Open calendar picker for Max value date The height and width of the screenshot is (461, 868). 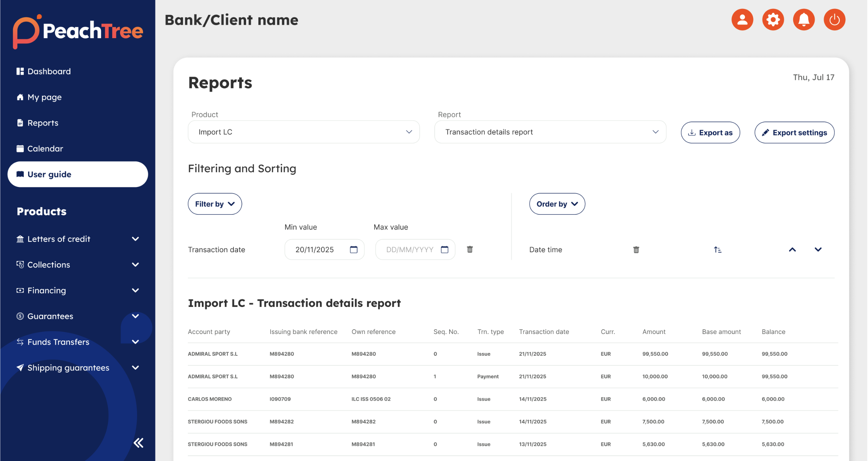444,250
